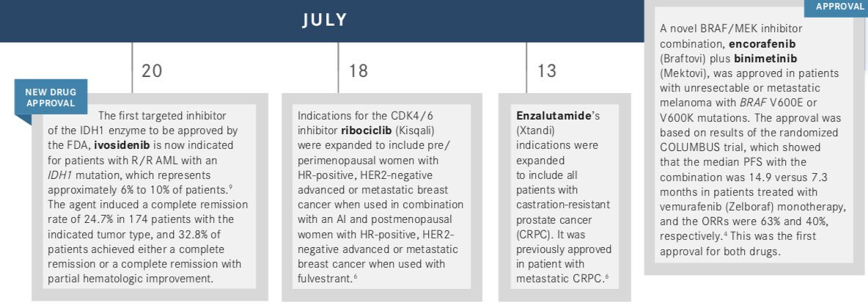Viewport: 868px width, 308px height.
Task: Click reference superscript after 'fulvestrant'
Action: tap(355, 276)
